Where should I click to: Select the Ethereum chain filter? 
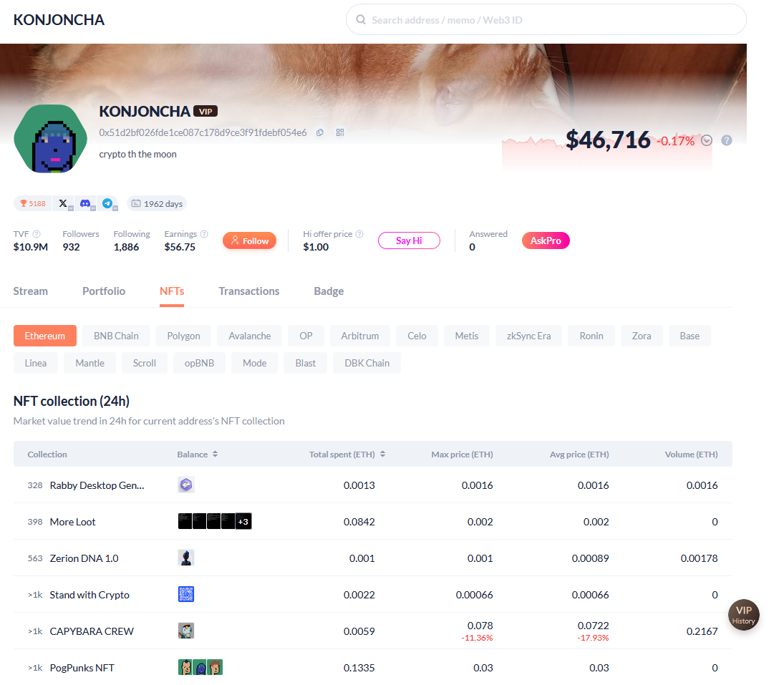click(x=45, y=336)
